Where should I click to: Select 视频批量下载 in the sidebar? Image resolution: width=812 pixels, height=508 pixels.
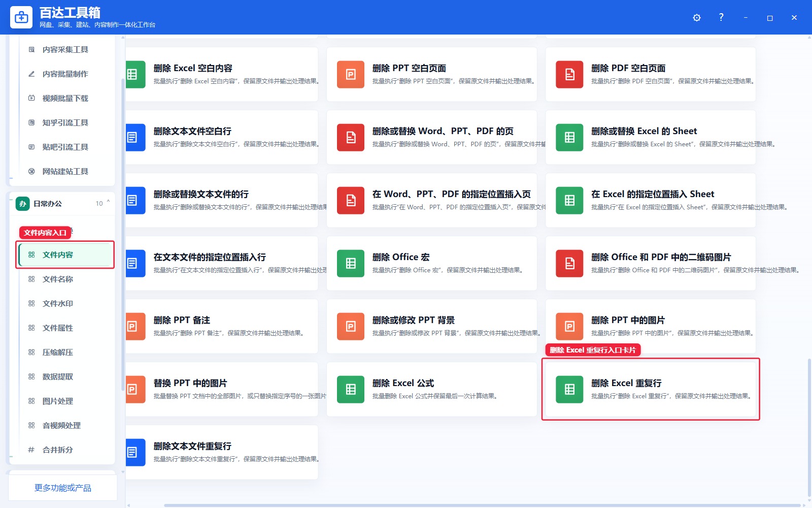(65, 98)
